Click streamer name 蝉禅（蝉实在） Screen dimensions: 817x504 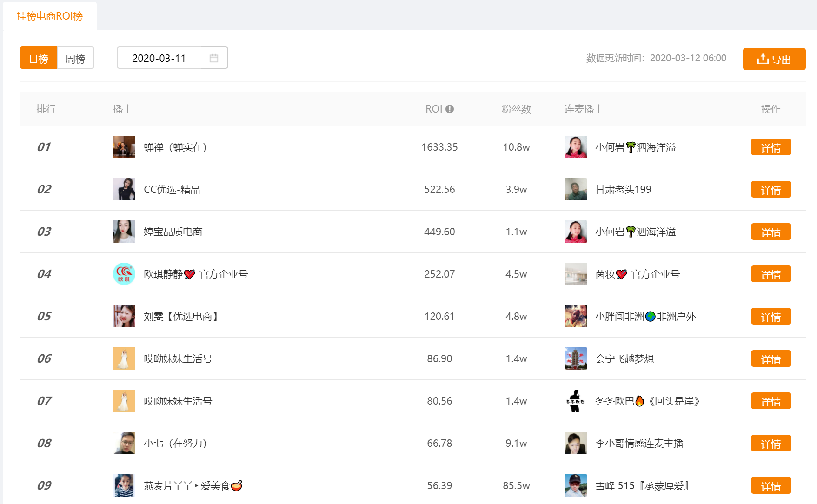[175, 147]
